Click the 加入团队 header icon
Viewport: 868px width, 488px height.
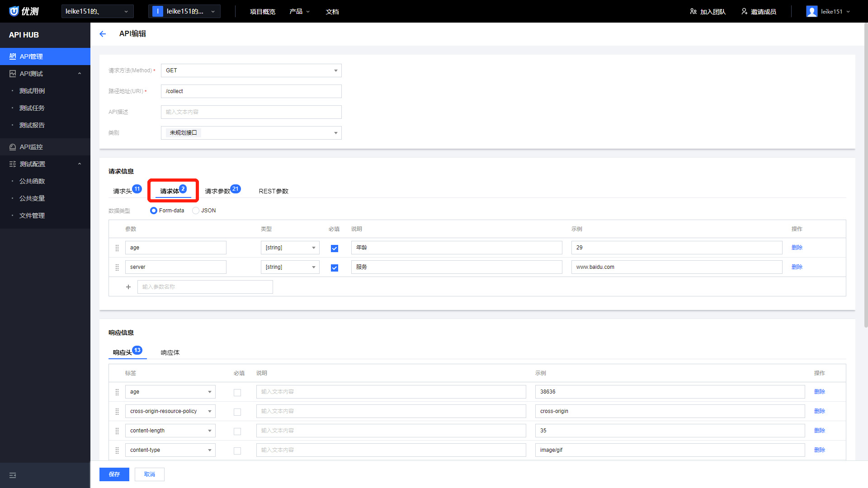pyautogui.click(x=693, y=11)
